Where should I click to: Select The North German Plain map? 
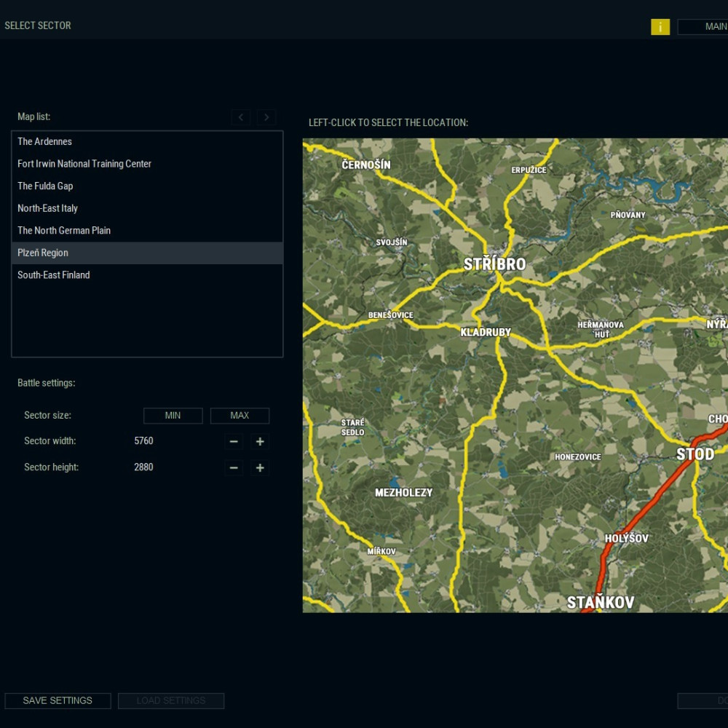click(x=64, y=231)
